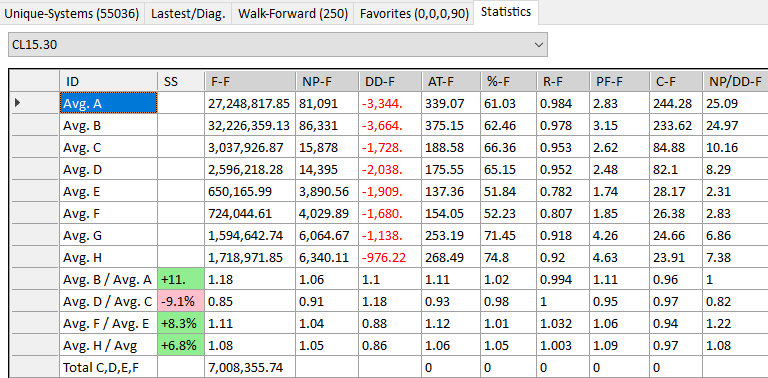Open the Unique-Systems (55036) tab
Screen dimensions: 768x378
[72, 14]
